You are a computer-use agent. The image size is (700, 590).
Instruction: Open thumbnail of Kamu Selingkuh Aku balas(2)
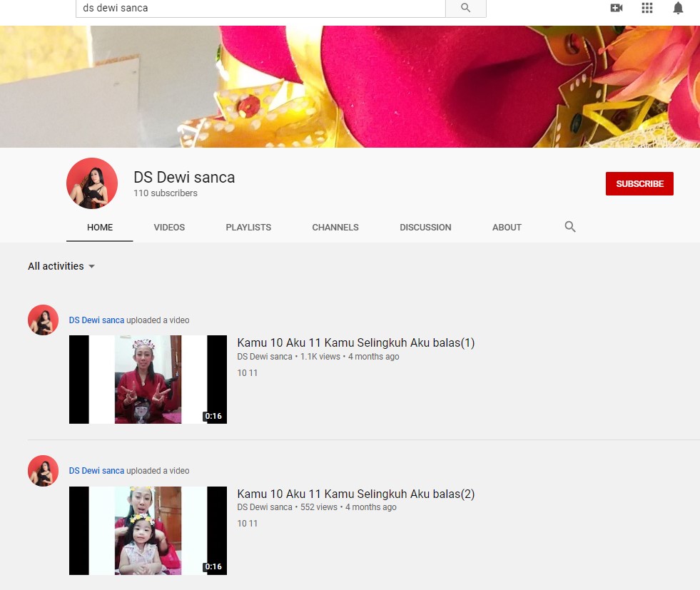pyautogui.click(x=148, y=531)
